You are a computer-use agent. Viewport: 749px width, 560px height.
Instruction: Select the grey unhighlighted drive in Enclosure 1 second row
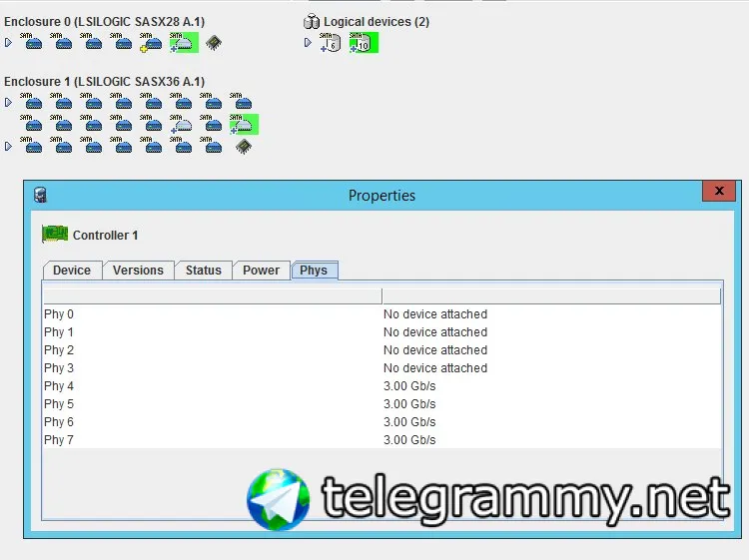tap(182, 124)
